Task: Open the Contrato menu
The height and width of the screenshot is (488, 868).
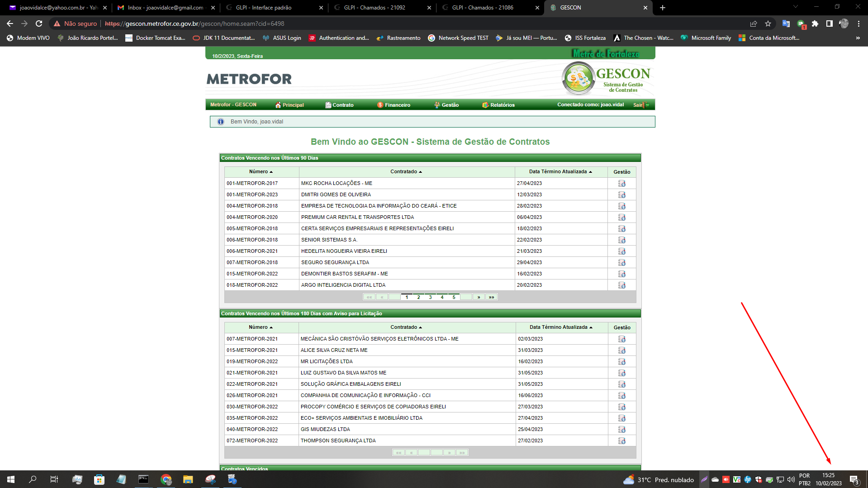Action: [339, 105]
